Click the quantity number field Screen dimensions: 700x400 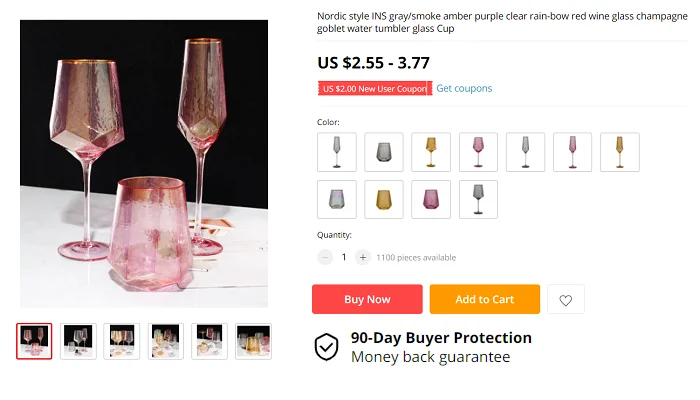[344, 257]
